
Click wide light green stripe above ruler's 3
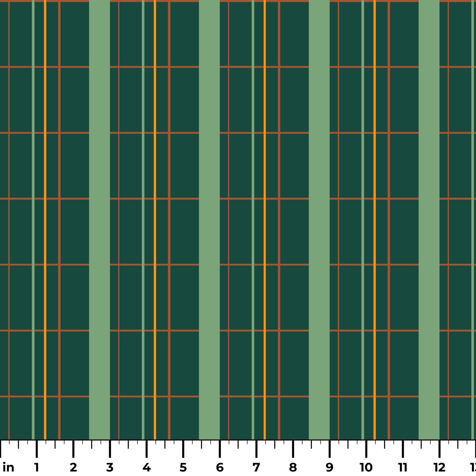point(99,222)
